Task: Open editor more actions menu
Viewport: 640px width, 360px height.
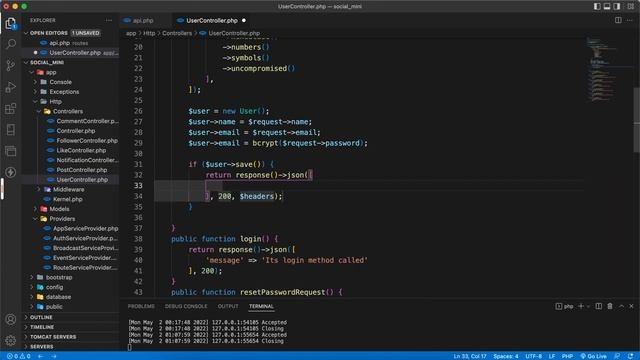Action: coord(630,20)
